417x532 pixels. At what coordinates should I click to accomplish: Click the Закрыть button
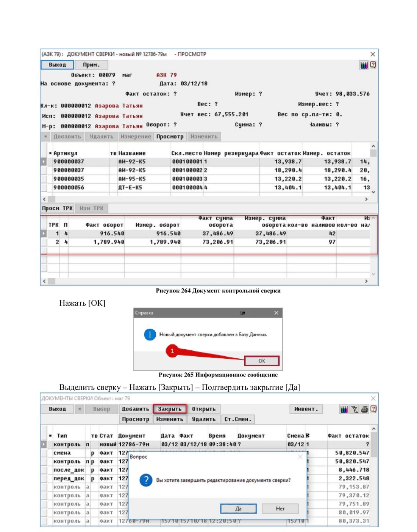[x=170, y=409]
